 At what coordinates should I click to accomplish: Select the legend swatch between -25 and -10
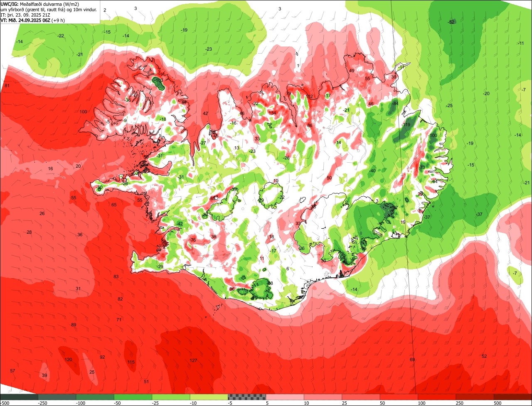click(171, 397)
